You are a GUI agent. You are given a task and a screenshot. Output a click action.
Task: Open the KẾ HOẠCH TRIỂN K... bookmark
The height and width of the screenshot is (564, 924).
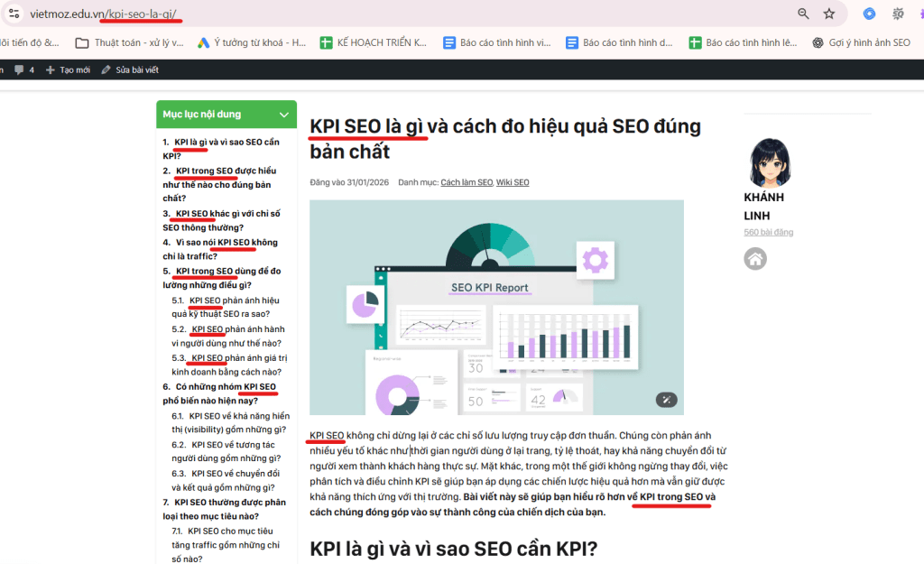click(375, 42)
